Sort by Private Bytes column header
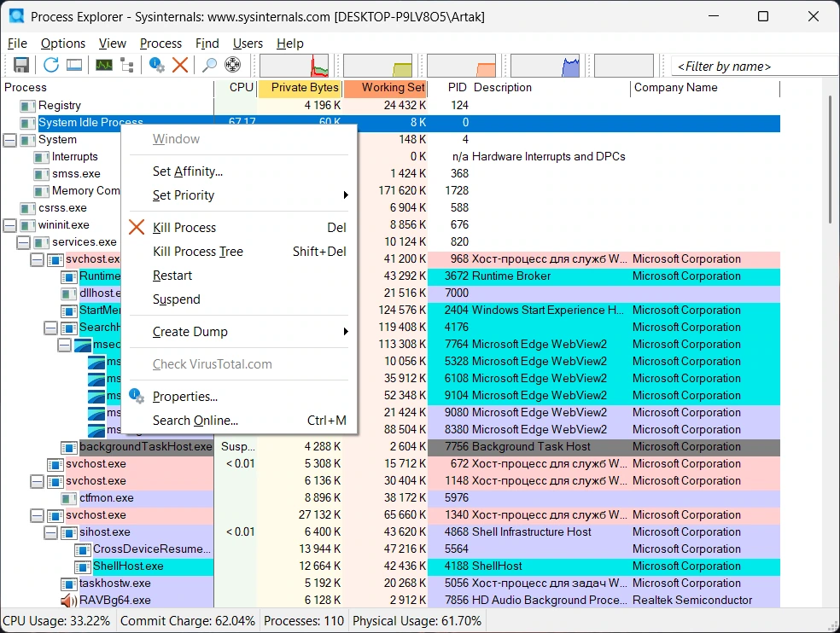This screenshot has height=633, width=840. coord(300,88)
